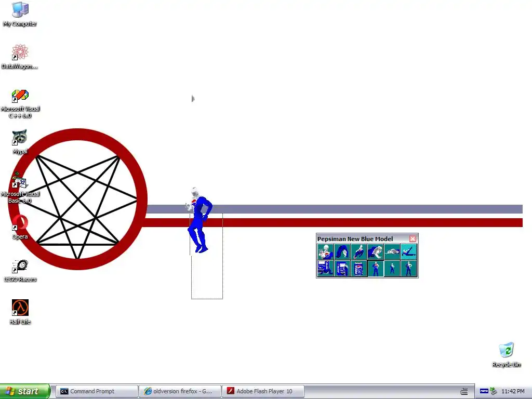This screenshot has height=399, width=532.
Task: Select Microsoft Visual C++ 6.0 shortcut
Action: pos(20,104)
